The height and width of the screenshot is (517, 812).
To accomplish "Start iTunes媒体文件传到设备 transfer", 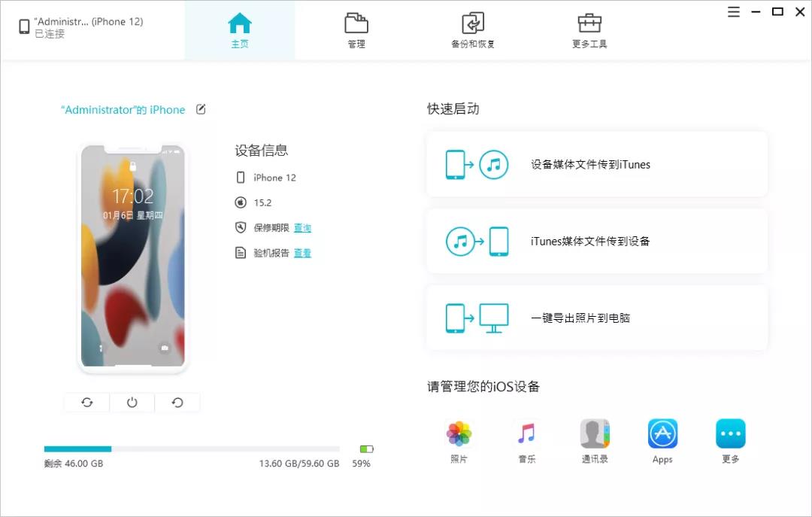I will click(x=596, y=241).
